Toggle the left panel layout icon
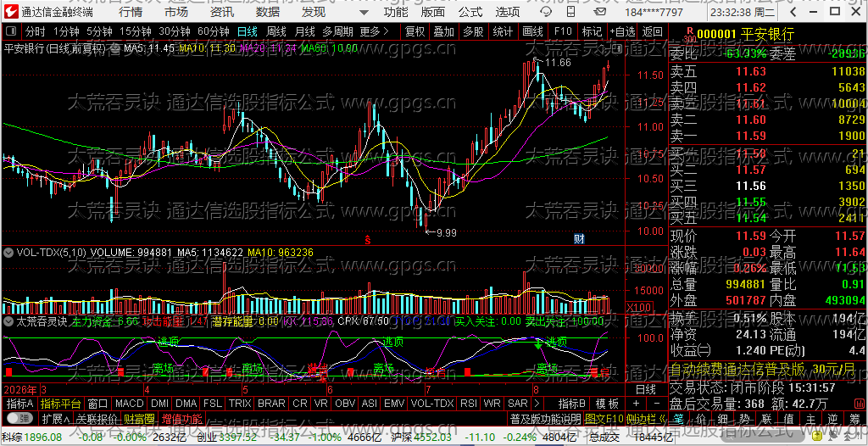The width and height of the screenshot is (868, 446). pos(12,31)
